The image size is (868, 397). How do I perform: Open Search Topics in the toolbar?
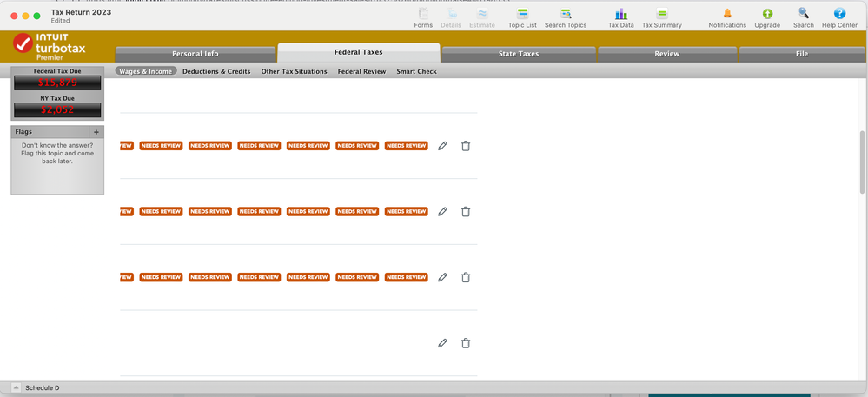coord(565,17)
